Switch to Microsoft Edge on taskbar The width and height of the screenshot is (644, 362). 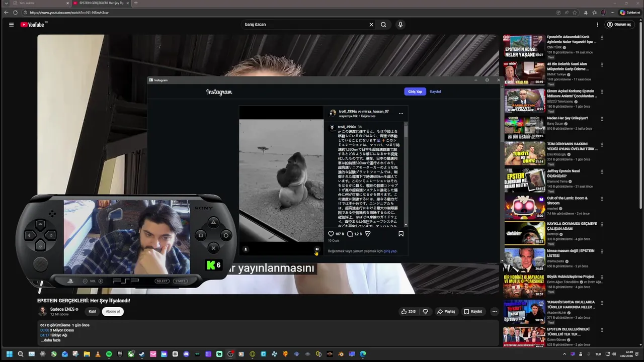tap(363, 354)
